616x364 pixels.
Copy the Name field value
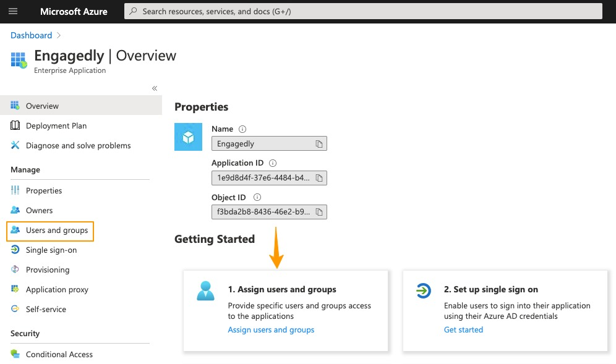point(319,144)
